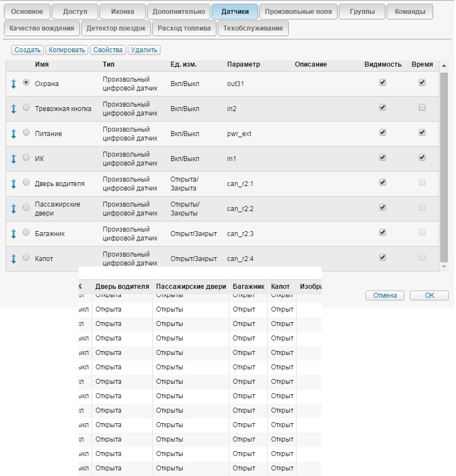Select the Капот sensor radio button
Viewport: 456px width, 476px height.
click(x=26, y=258)
